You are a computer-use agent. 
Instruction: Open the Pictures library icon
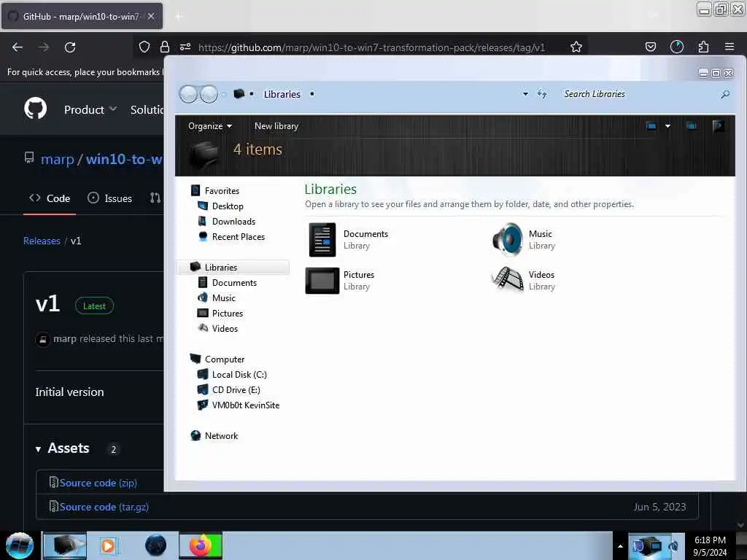pos(322,281)
